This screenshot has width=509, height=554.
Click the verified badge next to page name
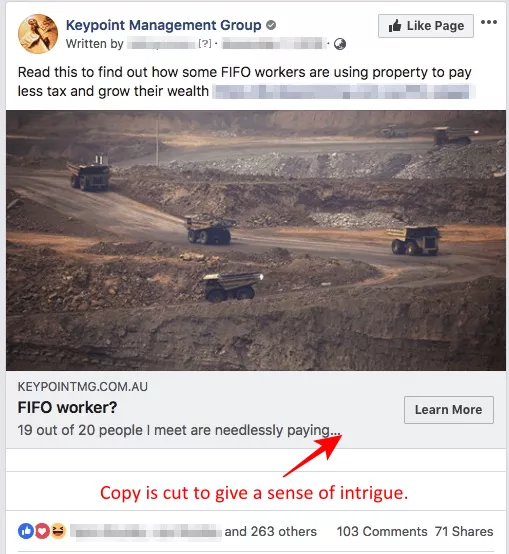pos(271,25)
